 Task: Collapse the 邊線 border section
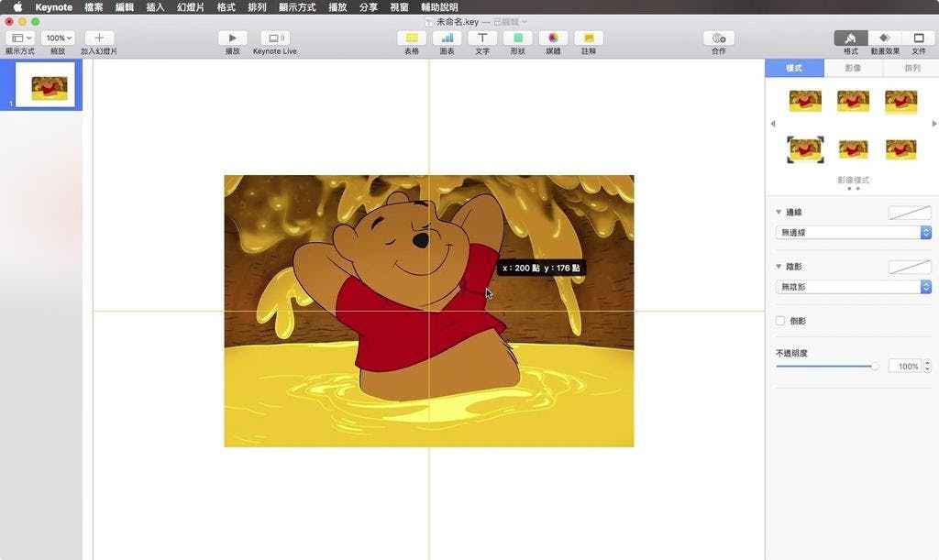point(779,212)
